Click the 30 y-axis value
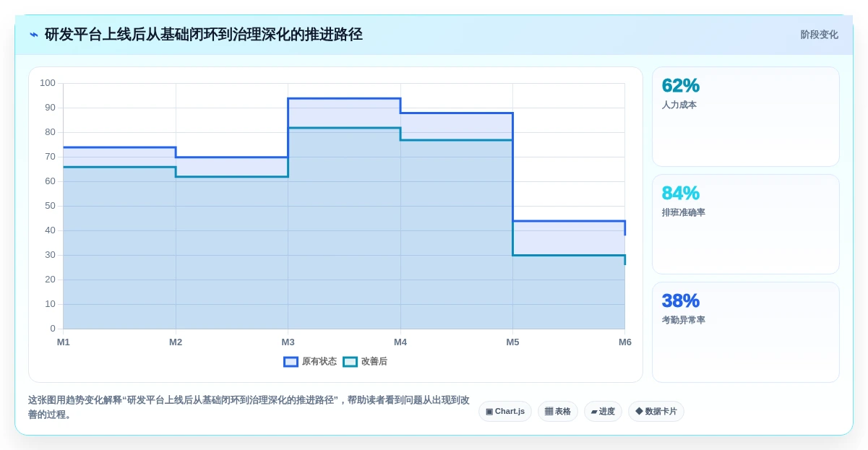This screenshot has height=450, width=868. coord(50,255)
